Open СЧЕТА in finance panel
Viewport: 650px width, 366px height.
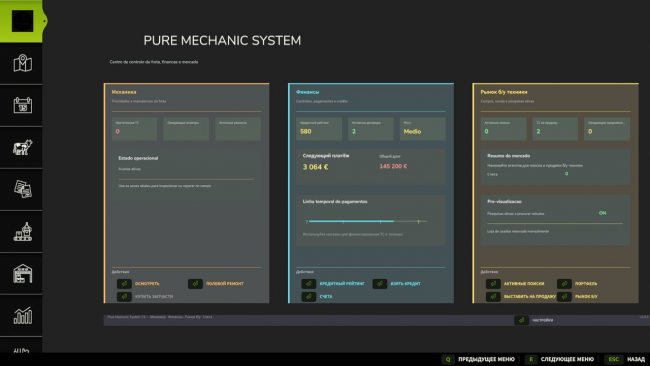pos(326,296)
